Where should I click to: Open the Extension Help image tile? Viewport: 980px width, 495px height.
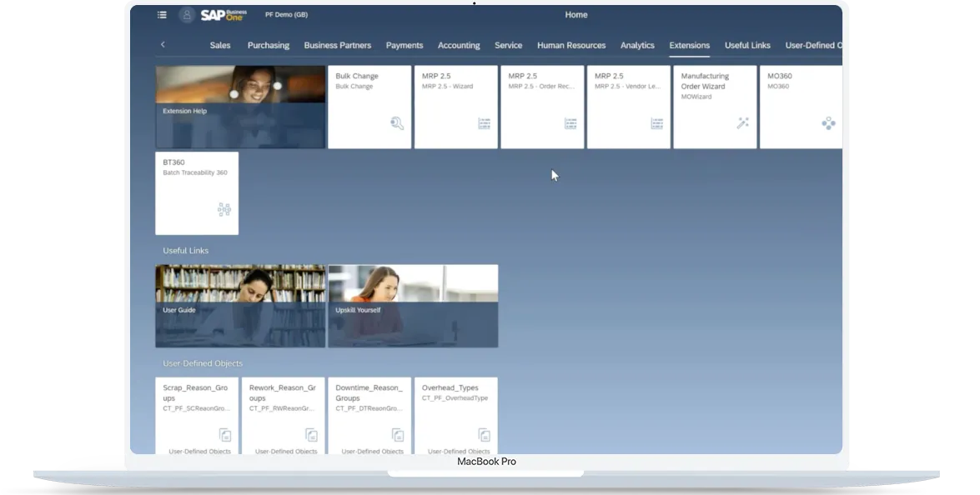[240, 107]
